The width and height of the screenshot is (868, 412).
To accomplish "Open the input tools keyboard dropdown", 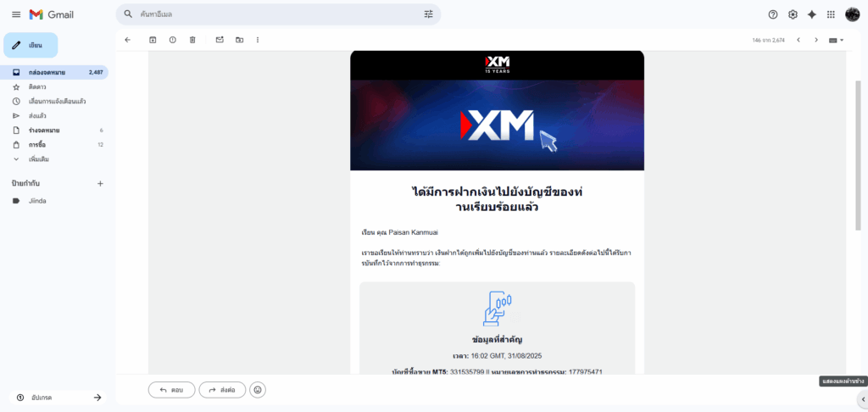I will 836,41.
